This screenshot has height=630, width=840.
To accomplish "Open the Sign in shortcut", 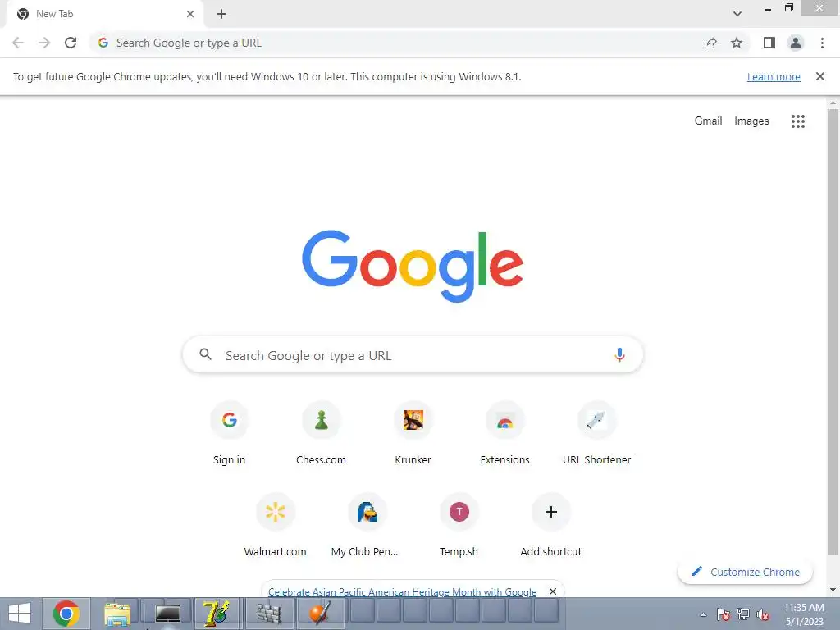I will pos(230,433).
